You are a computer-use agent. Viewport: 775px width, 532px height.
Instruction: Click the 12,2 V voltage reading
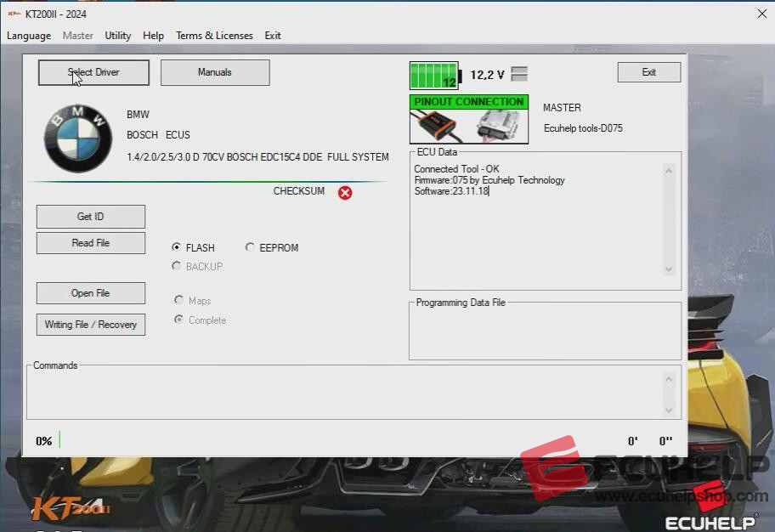[x=487, y=75]
